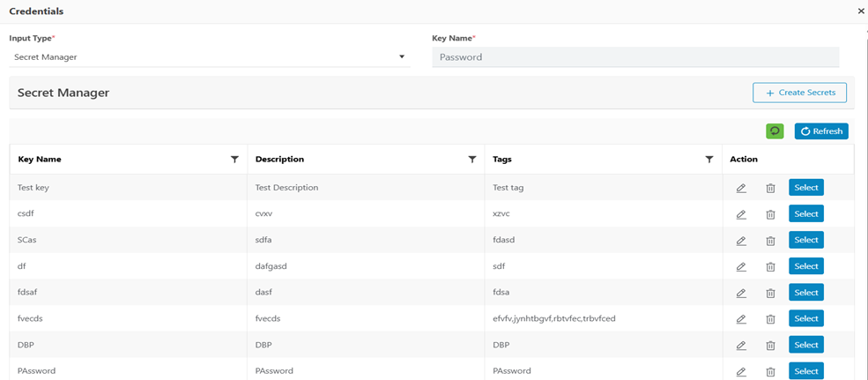Viewport: 868px width, 380px height.
Task: Select the fdsaf secret row button
Action: [805, 293]
